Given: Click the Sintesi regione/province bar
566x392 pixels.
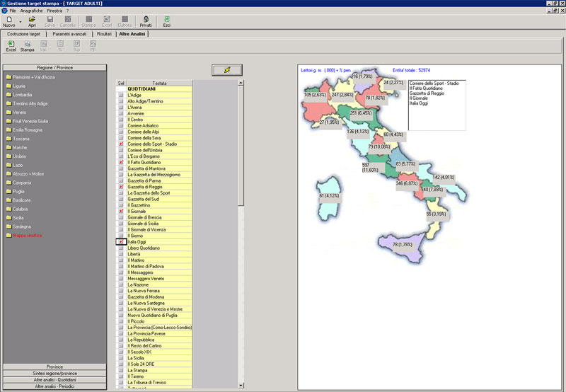Looking at the screenshot, I should pyautogui.click(x=54, y=373).
